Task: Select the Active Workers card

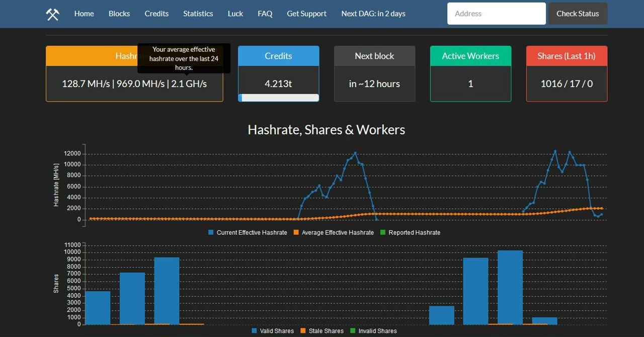Action: pos(470,73)
